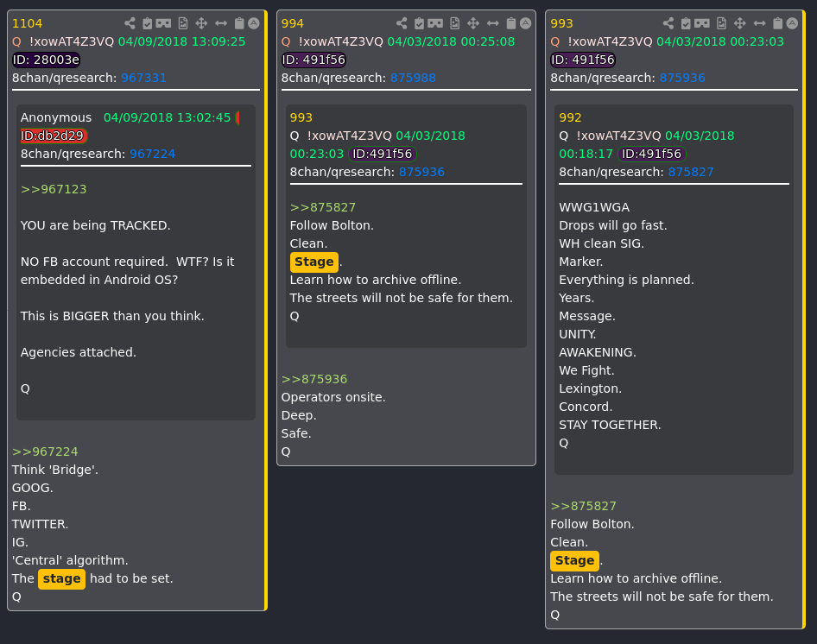
Task: Open post number 1104 header link
Action: pyautogui.click(x=27, y=23)
